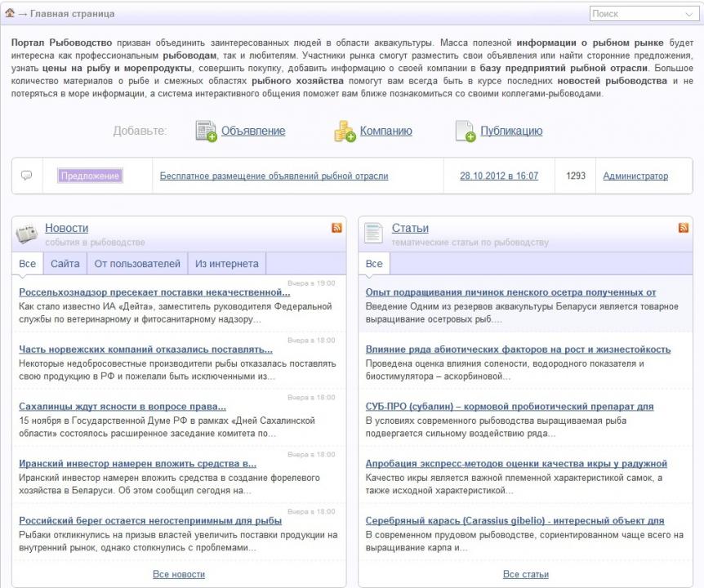Open the Публикацию add link
The height and width of the screenshot is (588, 704).
511,131
